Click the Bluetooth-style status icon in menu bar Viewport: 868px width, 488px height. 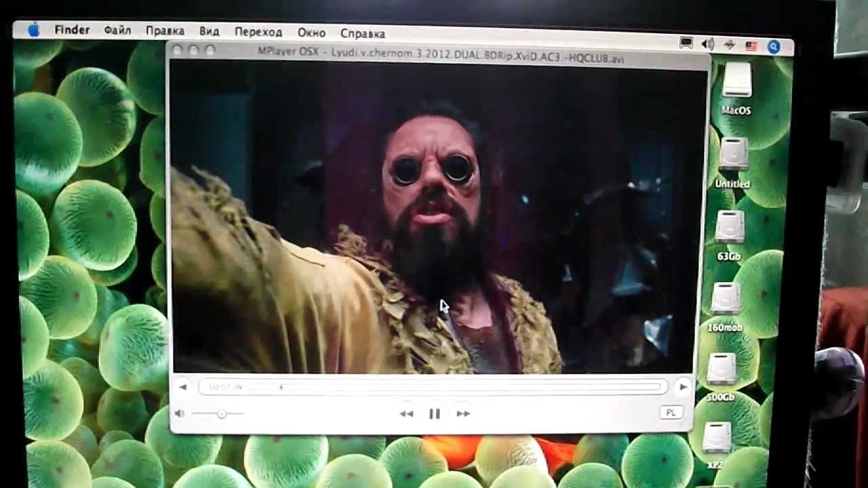click(730, 45)
